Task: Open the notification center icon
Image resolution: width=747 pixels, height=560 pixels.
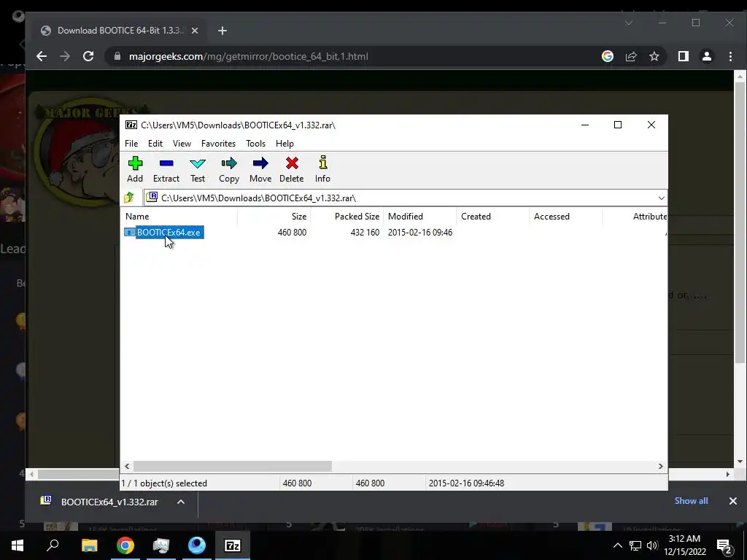Action: [724, 545]
